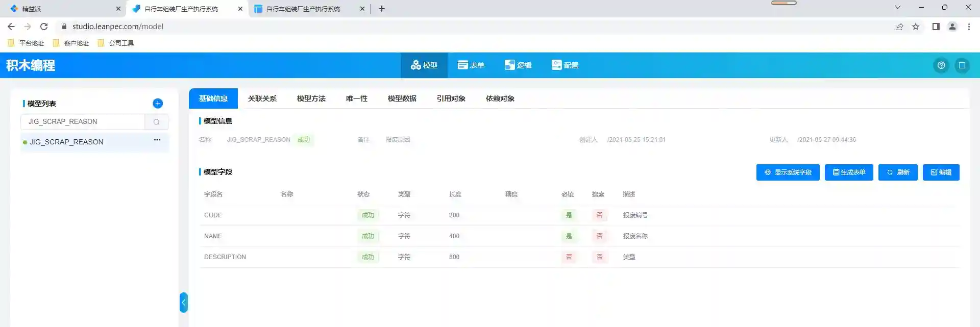Click the 编辑 button
Image resolution: width=980 pixels, height=327 pixels.
[x=941, y=172]
